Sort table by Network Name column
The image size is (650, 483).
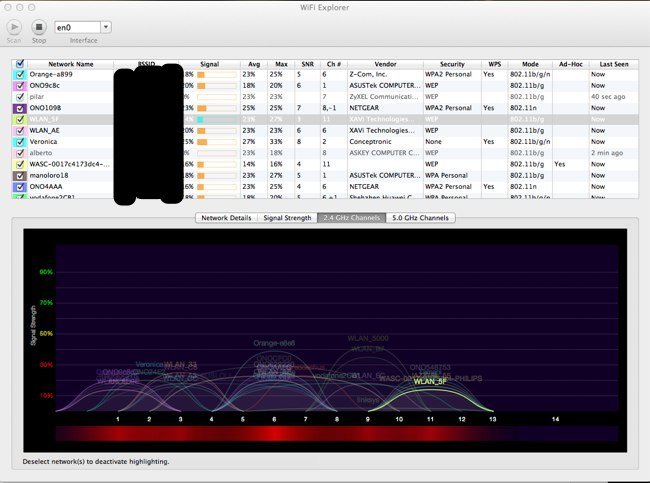(x=70, y=63)
